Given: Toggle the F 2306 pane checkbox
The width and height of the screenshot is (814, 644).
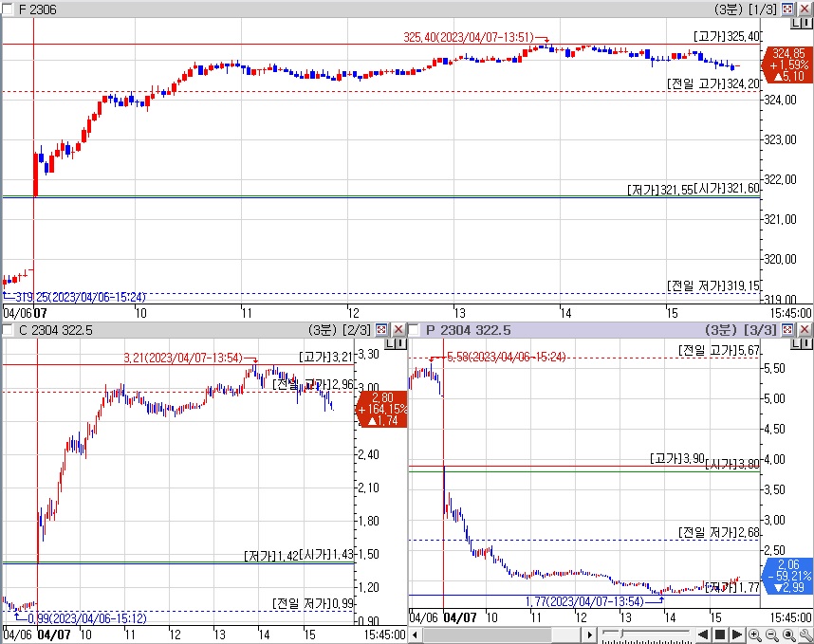Looking at the screenshot, I should (8, 9).
